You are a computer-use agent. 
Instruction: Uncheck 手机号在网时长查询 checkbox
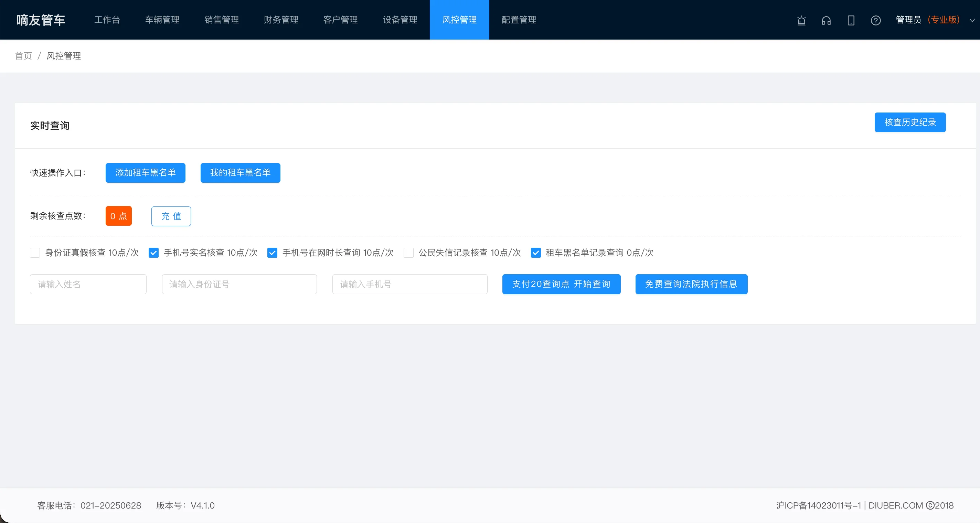[x=273, y=253]
